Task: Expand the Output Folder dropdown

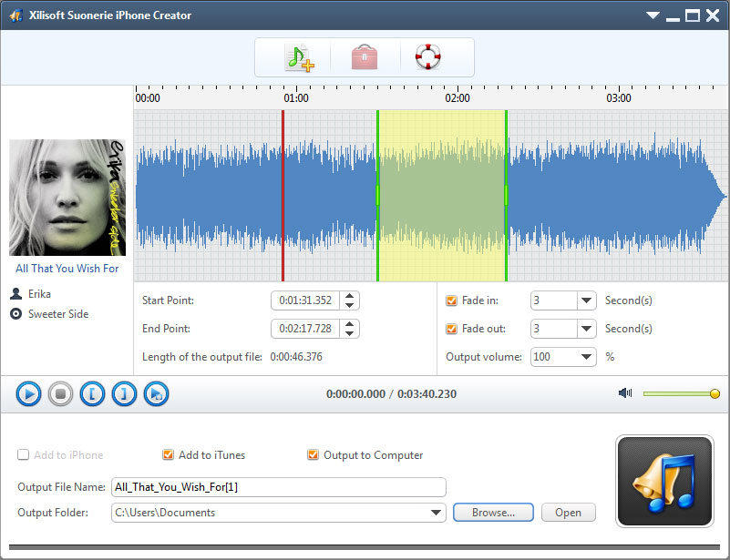Action: (x=436, y=513)
